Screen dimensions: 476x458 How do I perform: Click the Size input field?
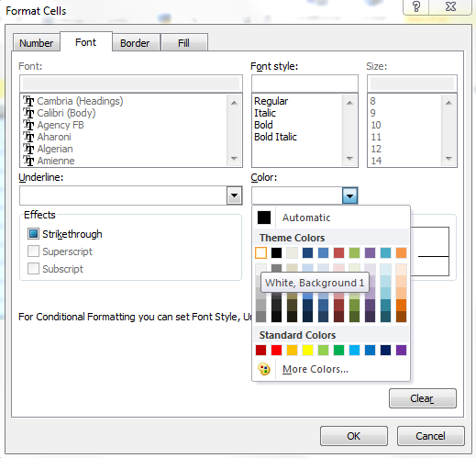[412, 84]
